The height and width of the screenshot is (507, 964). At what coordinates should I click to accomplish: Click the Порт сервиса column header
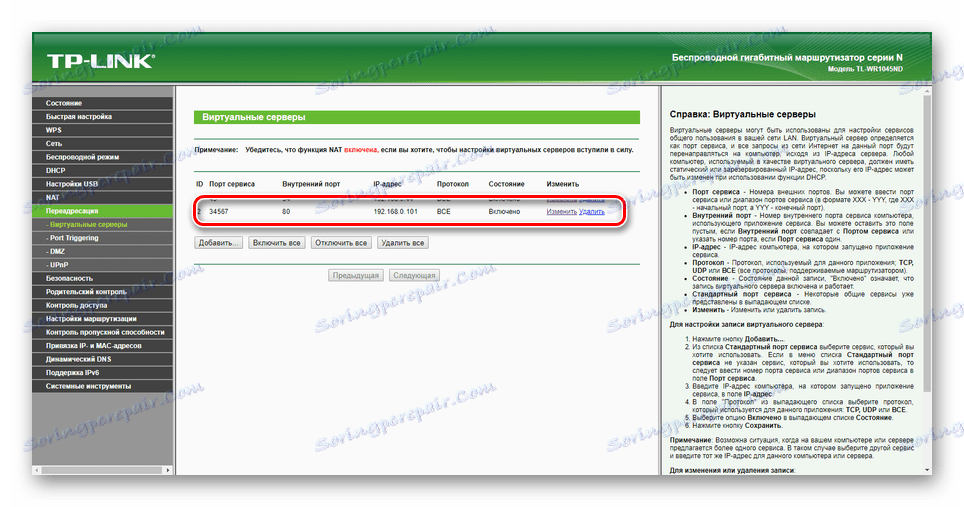pos(232,184)
